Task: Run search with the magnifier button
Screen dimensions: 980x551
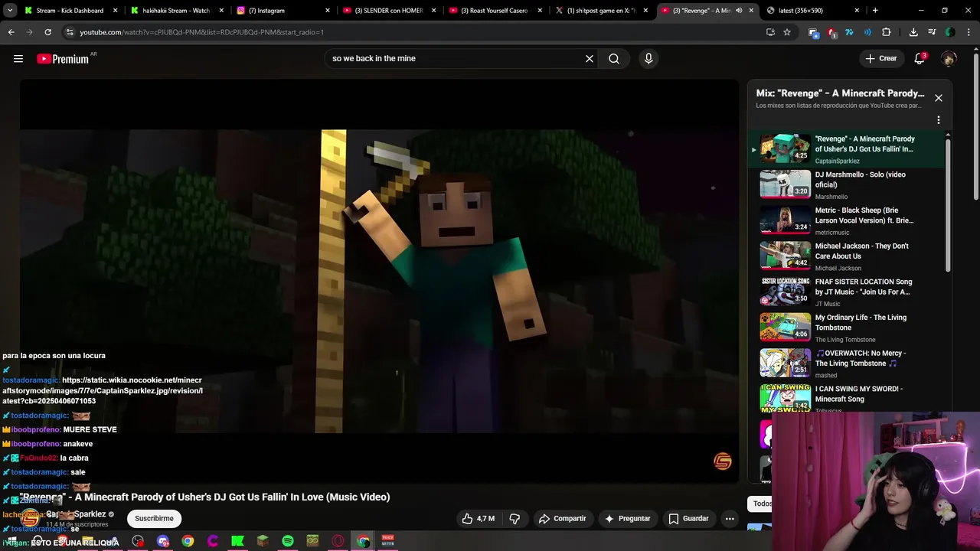Action: 614,59
